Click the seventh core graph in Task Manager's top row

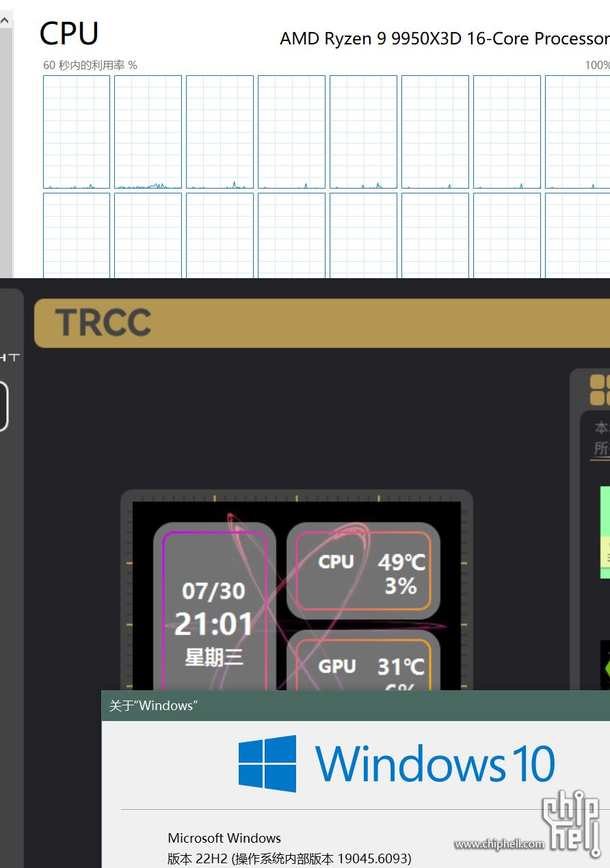507,132
